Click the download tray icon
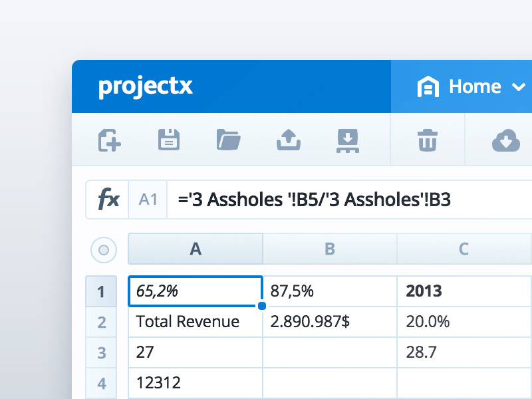Viewport: 532px width, 399px height. pos(347,140)
